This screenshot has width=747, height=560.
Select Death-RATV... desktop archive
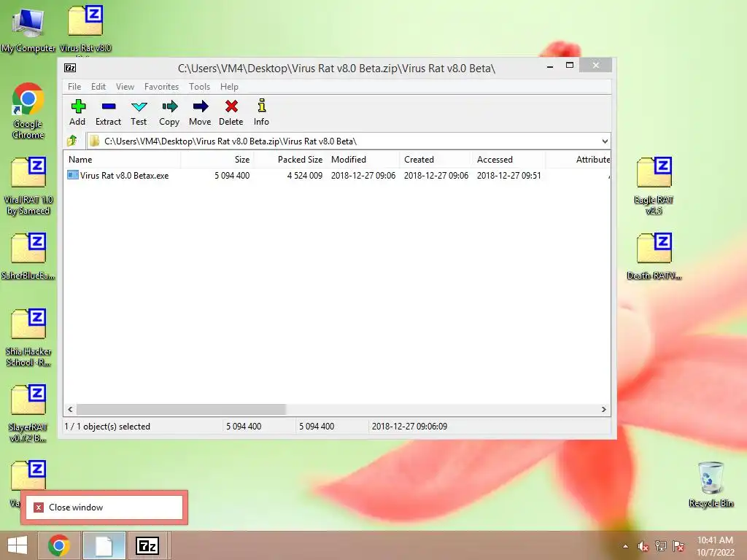point(654,256)
